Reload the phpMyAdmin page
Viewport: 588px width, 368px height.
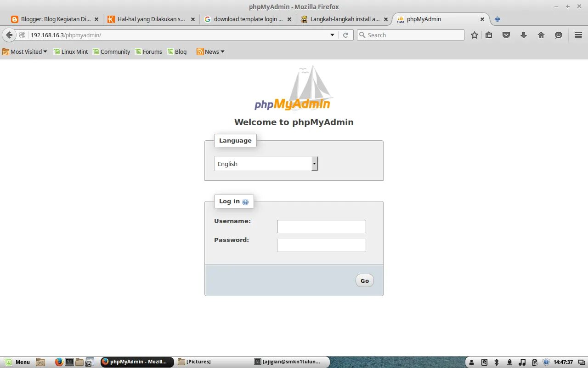coord(346,35)
